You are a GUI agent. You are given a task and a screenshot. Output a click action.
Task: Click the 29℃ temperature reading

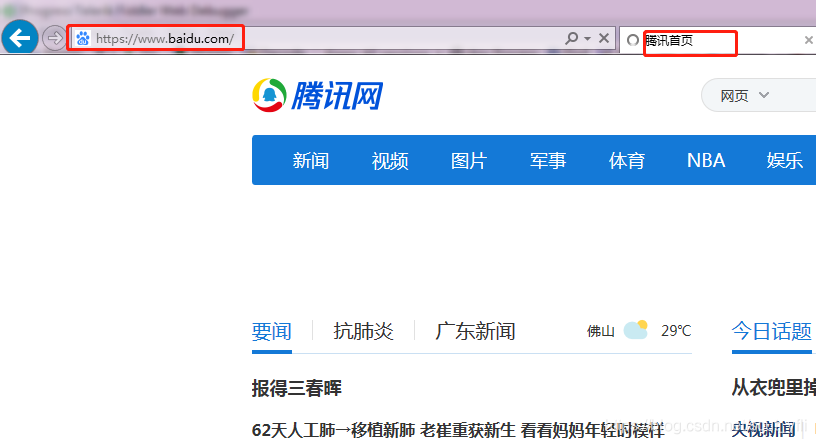[x=676, y=331]
